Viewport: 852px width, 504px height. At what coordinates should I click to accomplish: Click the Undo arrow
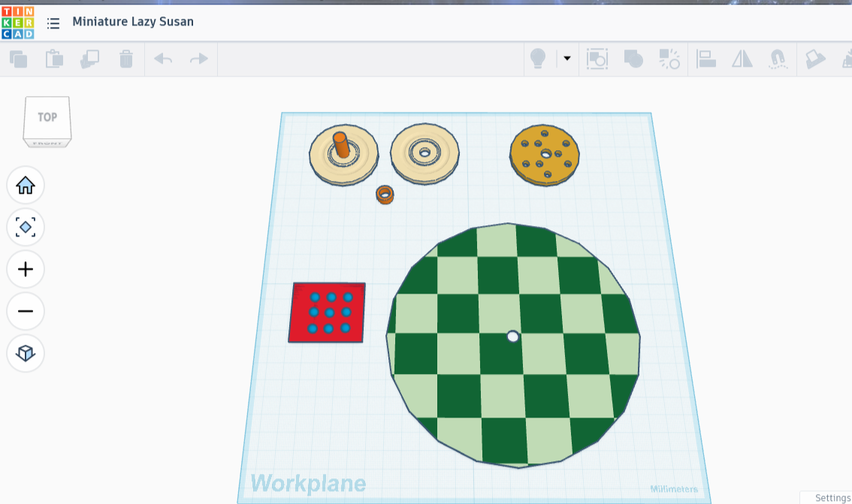[x=163, y=59]
